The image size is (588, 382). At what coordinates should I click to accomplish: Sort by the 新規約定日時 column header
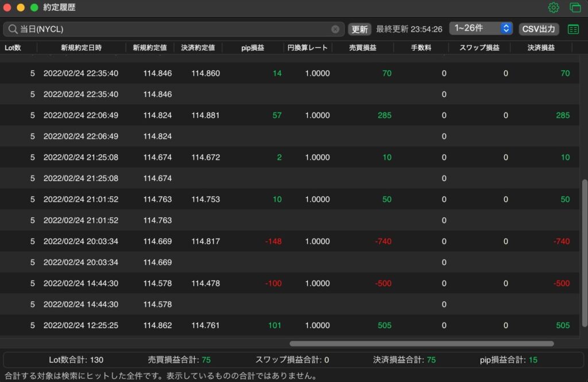(x=82, y=48)
